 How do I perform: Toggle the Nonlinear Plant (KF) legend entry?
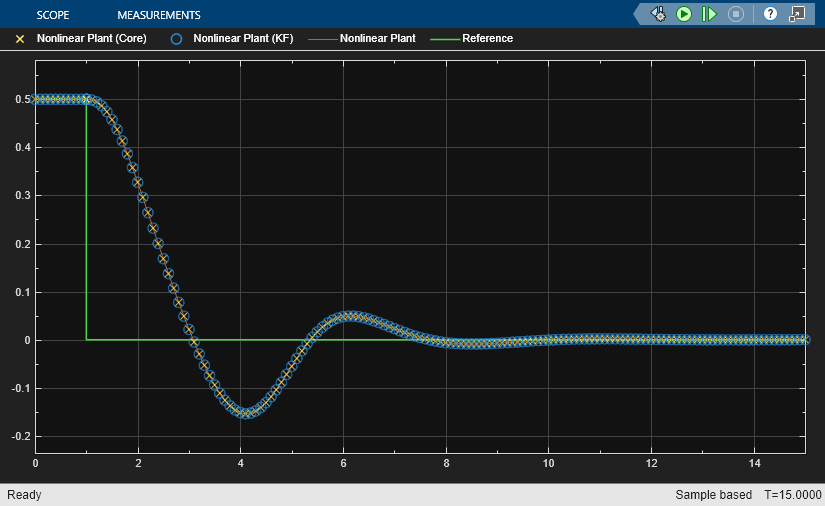[x=243, y=38]
